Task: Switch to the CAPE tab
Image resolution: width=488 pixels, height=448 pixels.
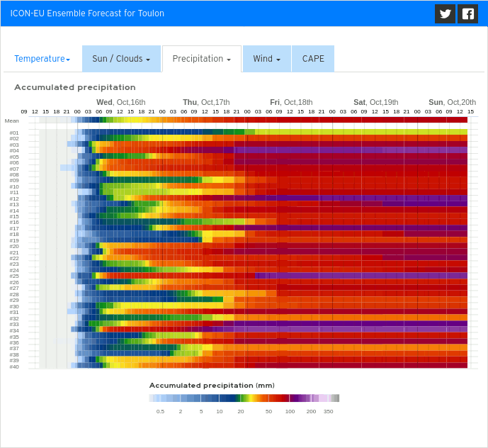Action: pos(313,59)
